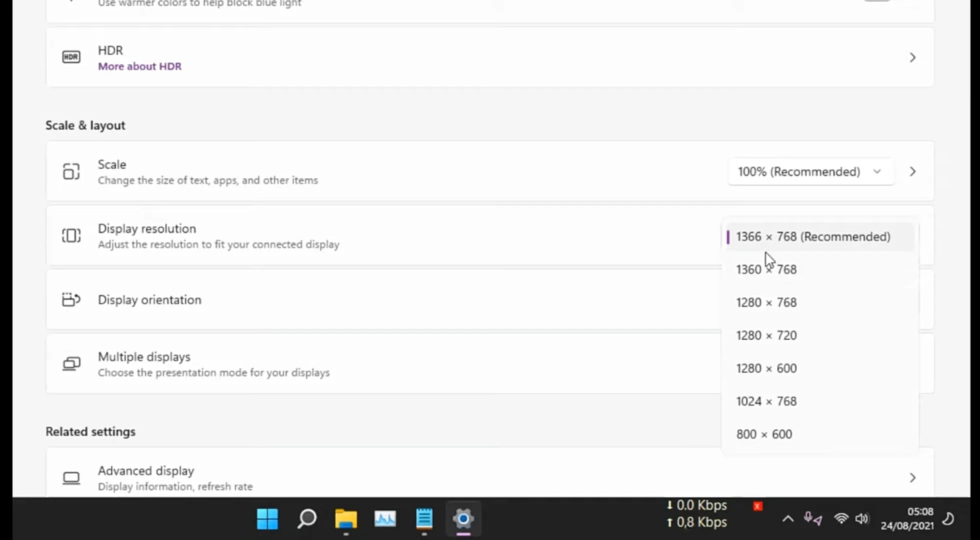This screenshot has height=540, width=980.
Task: Click 'Change the size of text, apps' description
Action: click(x=208, y=180)
